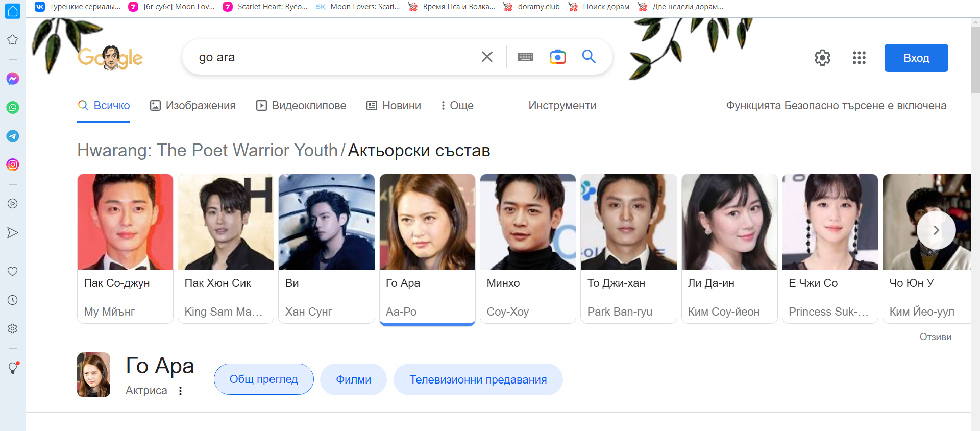
Task: Select the Го Ара cast card
Action: click(x=427, y=249)
